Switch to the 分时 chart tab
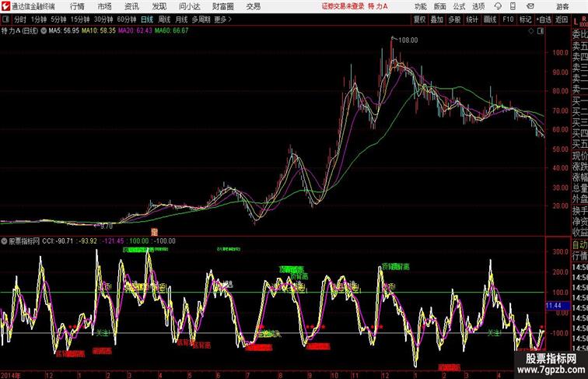 tap(20, 19)
